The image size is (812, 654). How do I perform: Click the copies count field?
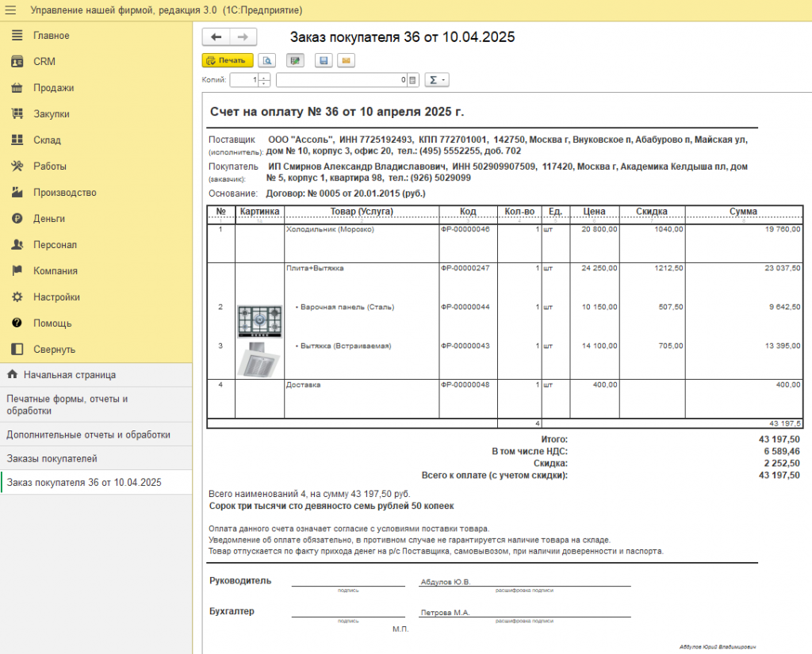[244, 80]
